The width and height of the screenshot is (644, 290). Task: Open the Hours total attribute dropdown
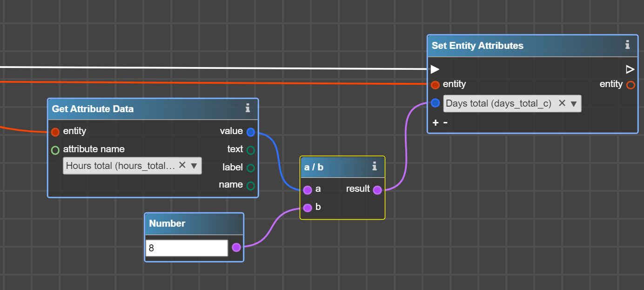pos(194,166)
